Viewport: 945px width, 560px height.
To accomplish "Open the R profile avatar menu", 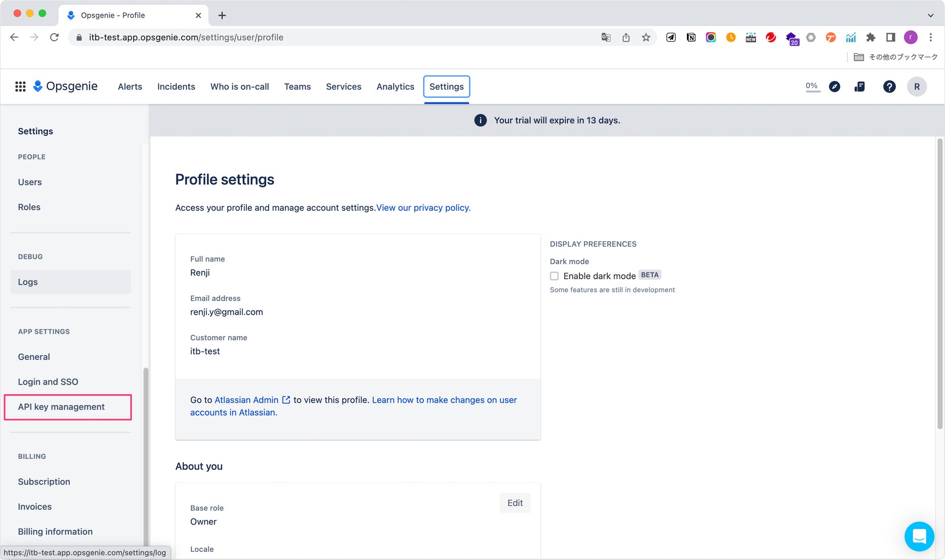I will (x=917, y=87).
